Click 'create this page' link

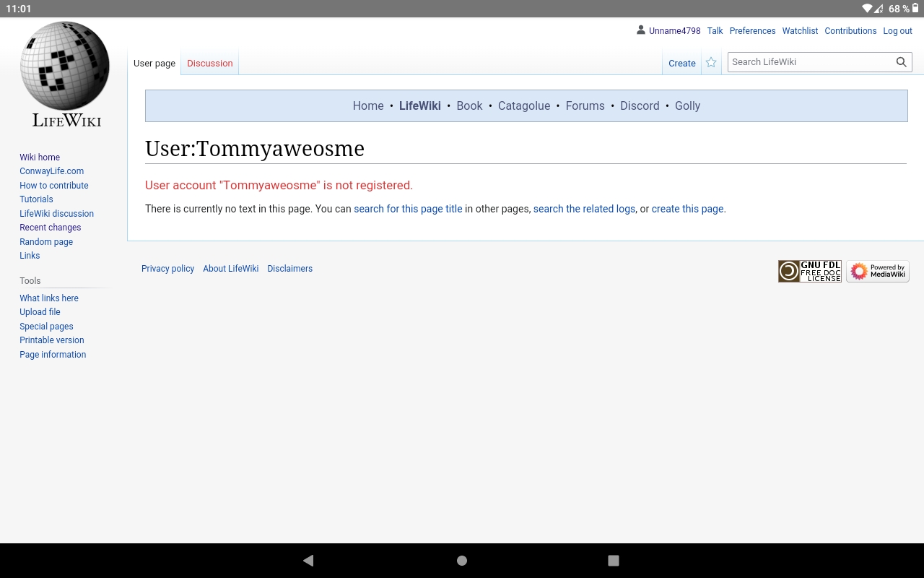(x=687, y=209)
